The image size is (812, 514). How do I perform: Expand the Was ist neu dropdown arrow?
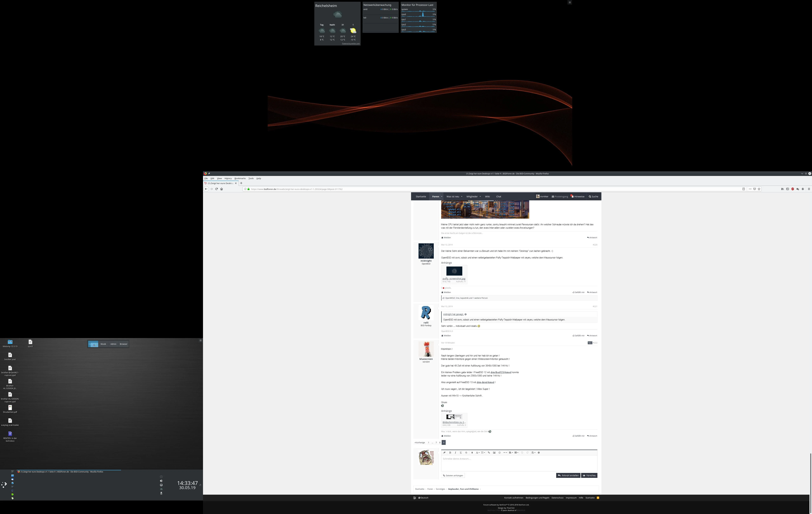point(462,197)
